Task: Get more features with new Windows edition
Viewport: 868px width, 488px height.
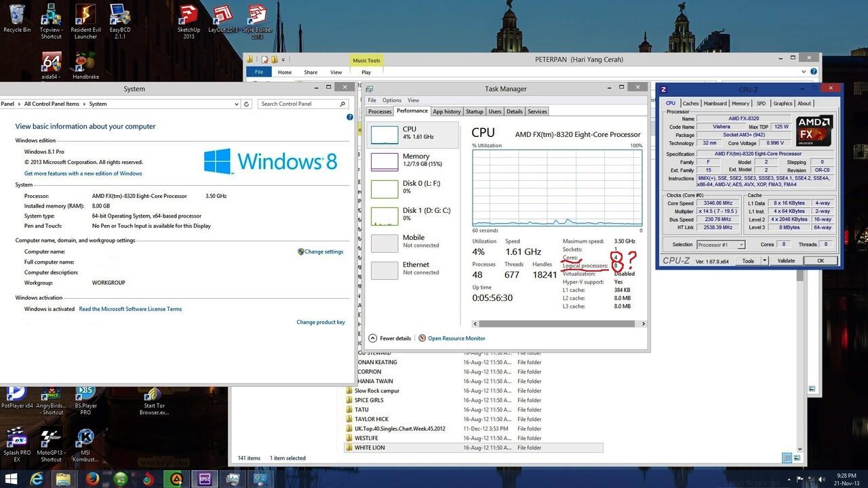Action: (83, 174)
